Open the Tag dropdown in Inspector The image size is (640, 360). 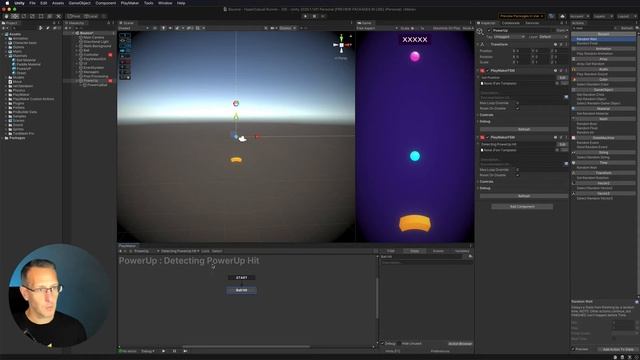[x=509, y=37]
